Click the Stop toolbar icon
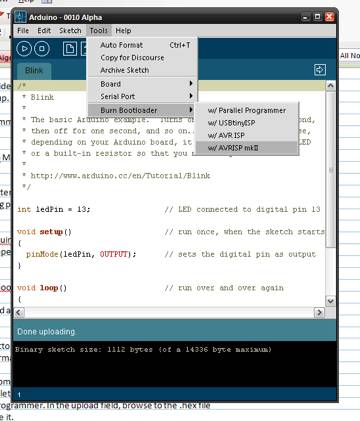This screenshot has height=421, width=360. [42, 49]
